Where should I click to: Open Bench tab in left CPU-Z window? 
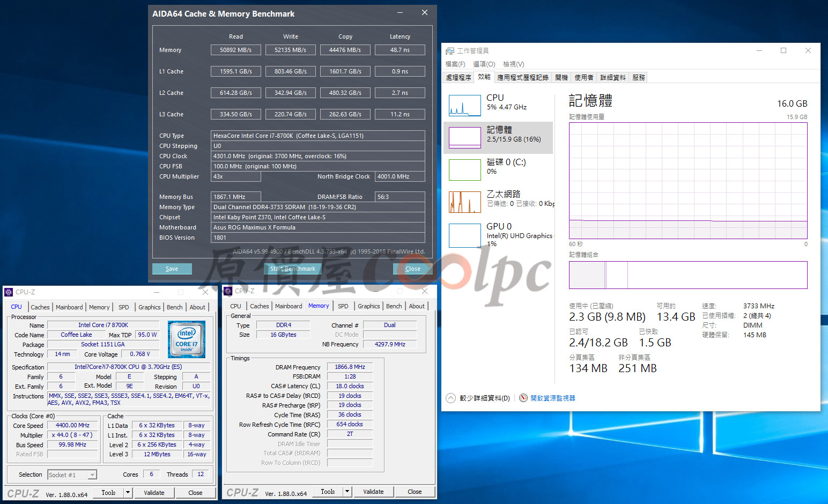(x=175, y=307)
